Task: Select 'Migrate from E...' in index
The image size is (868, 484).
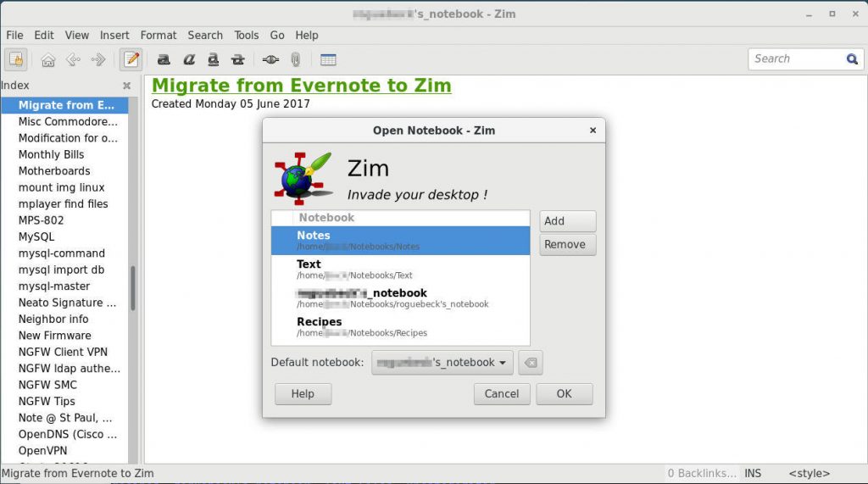Action: pyautogui.click(x=66, y=105)
